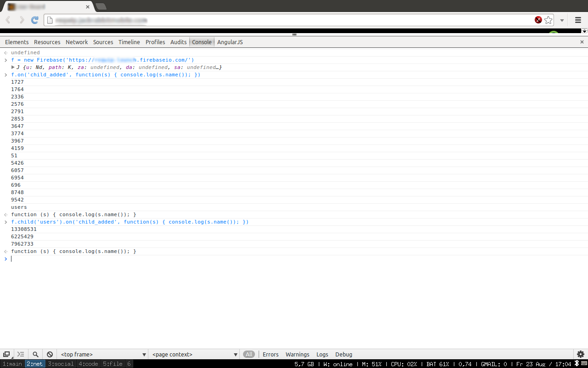Click the search magnifier icon in DevTools
This screenshot has width=588, height=368.
(35, 354)
